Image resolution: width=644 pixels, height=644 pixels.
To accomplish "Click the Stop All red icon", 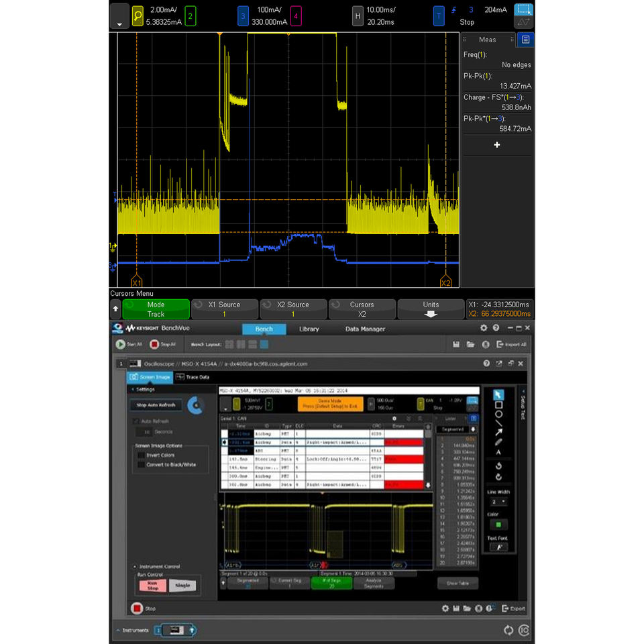I will [x=154, y=344].
